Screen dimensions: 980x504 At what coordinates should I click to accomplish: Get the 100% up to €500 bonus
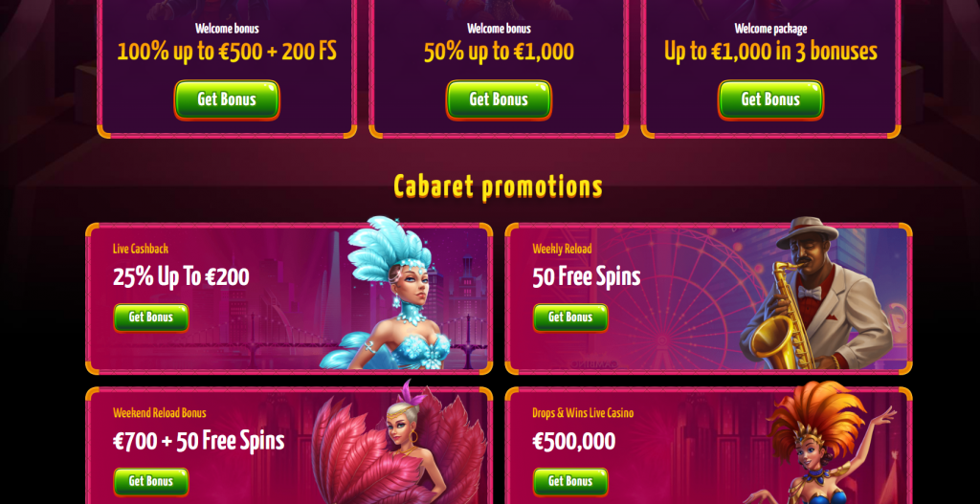(x=227, y=99)
